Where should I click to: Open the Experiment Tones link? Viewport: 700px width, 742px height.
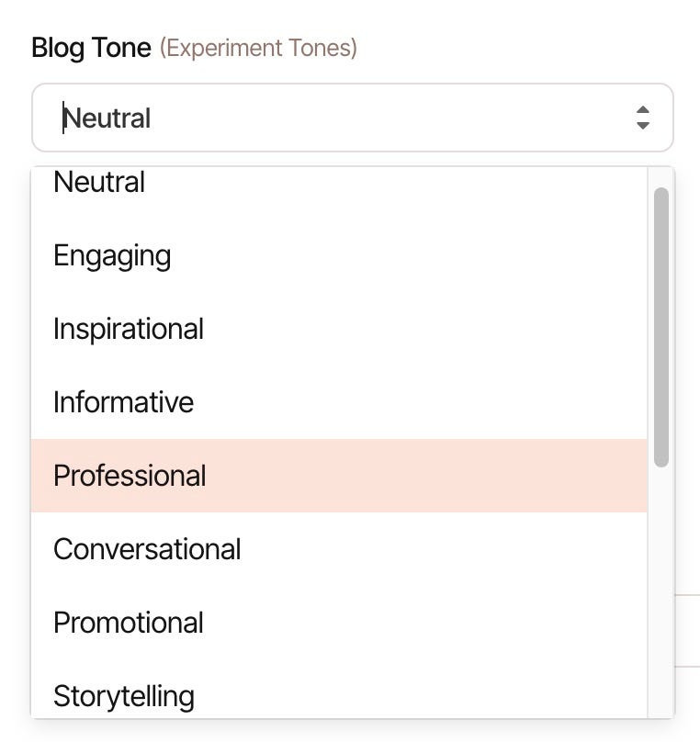pos(258,48)
